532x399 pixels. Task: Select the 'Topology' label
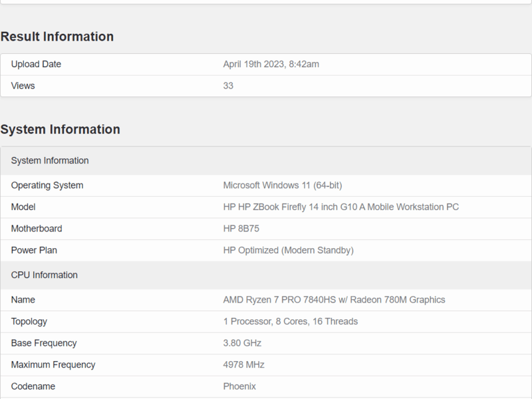coord(29,321)
